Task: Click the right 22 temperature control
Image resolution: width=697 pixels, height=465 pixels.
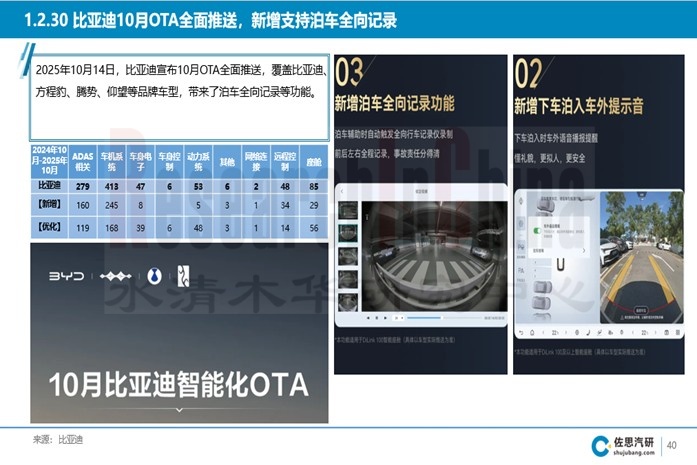Action: coord(644,333)
